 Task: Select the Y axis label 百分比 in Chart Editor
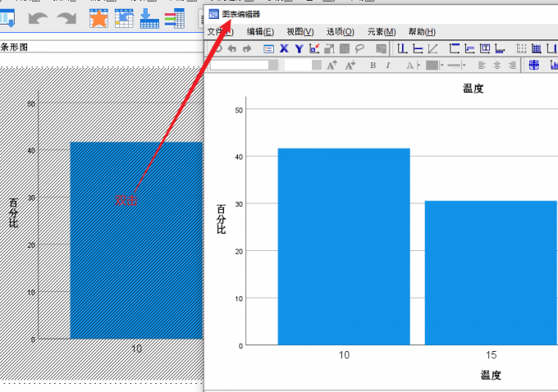click(221, 219)
